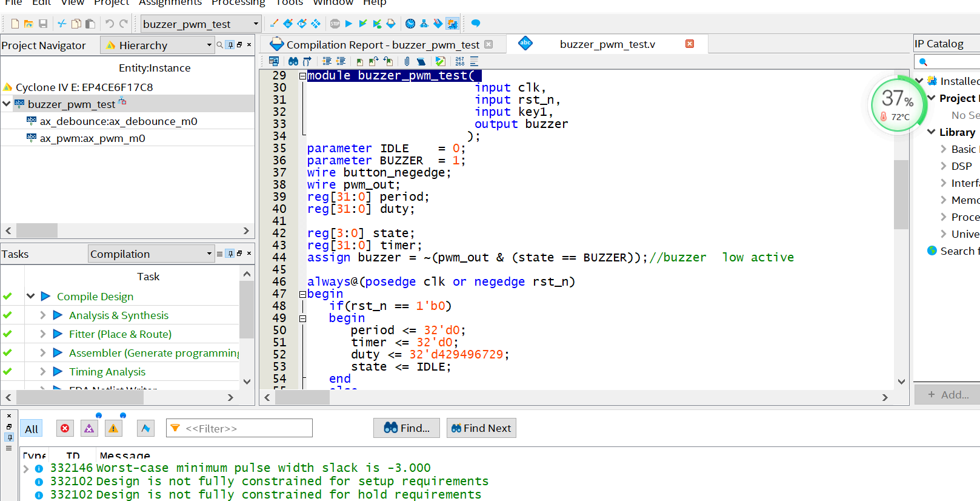Click the Save icon in toolbar
The width and height of the screenshot is (980, 501).
pos(43,24)
